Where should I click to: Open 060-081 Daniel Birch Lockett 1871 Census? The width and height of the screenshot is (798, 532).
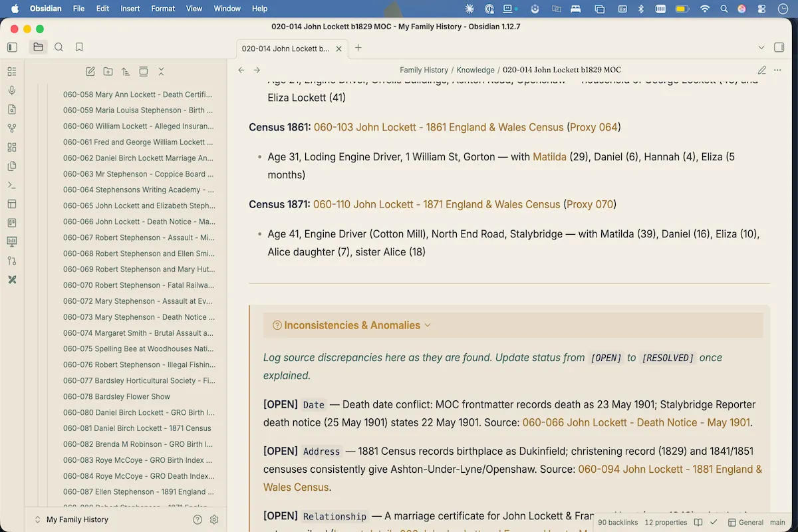[x=137, y=428]
